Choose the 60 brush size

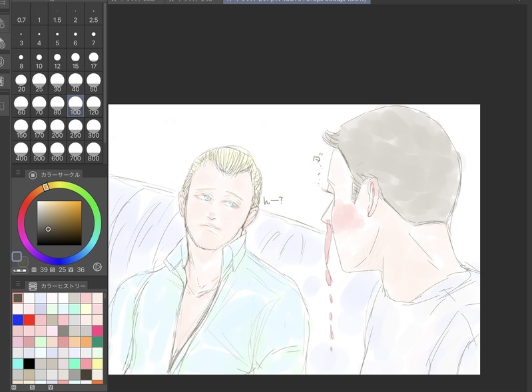tap(21, 106)
